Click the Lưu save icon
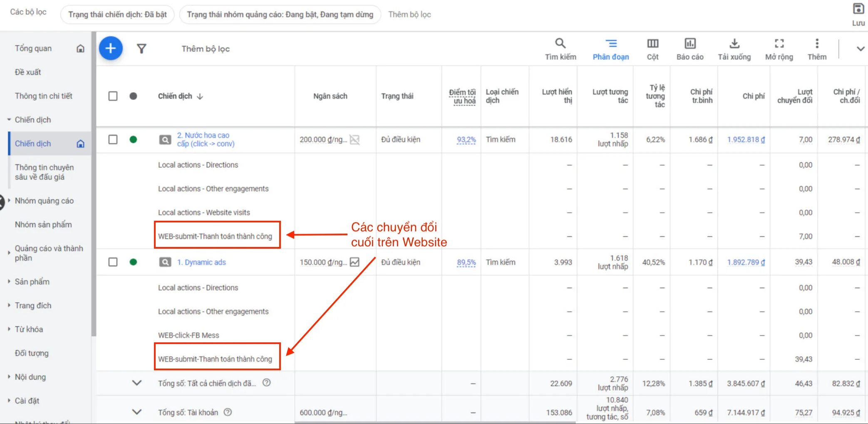The height and width of the screenshot is (424, 868). 858,9
